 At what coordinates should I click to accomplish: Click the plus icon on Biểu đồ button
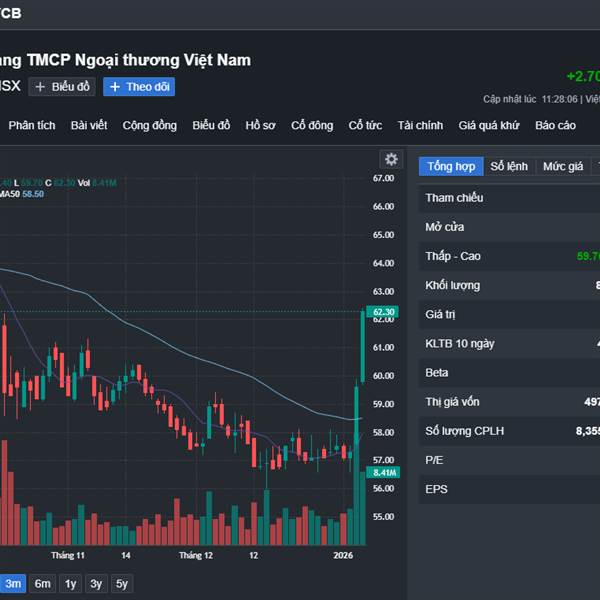point(41,87)
